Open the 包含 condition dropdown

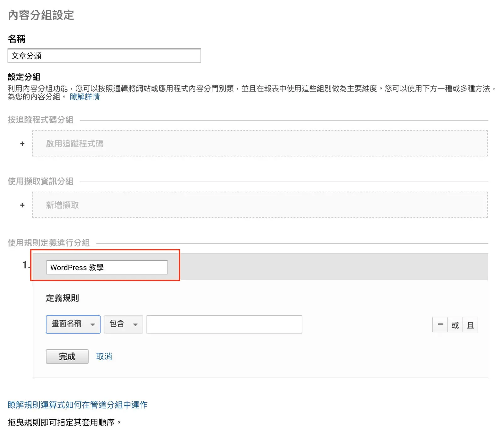tap(123, 324)
